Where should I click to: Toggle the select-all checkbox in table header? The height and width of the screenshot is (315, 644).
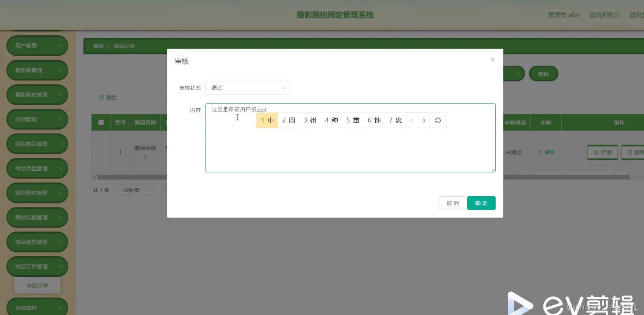click(x=101, y=122)
